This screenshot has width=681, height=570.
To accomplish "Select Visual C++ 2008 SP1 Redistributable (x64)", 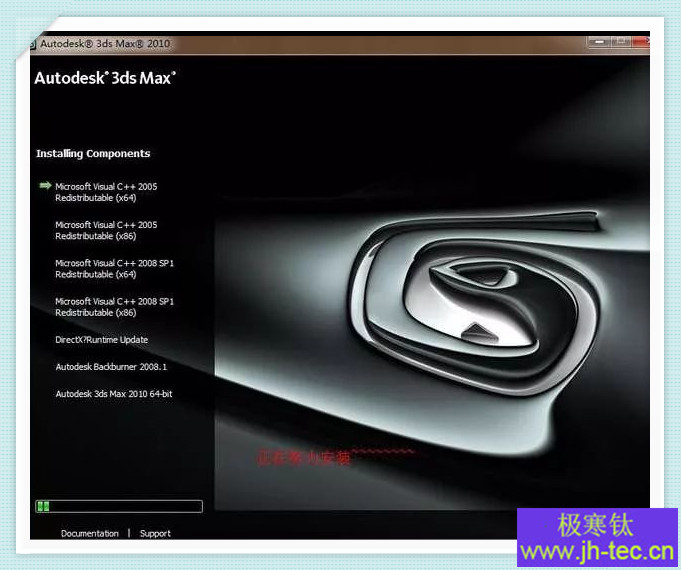I will tap(114, 268).
